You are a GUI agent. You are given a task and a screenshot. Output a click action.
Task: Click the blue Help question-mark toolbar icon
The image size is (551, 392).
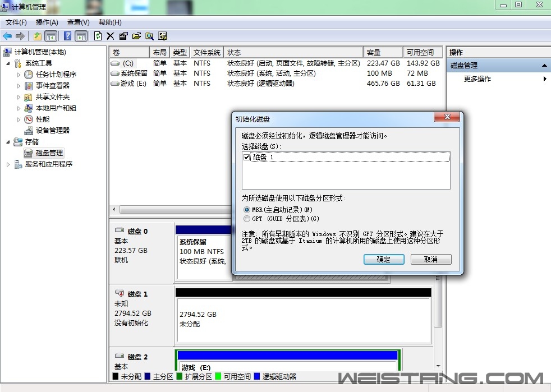pyautogui.click(x=67, y=35)
